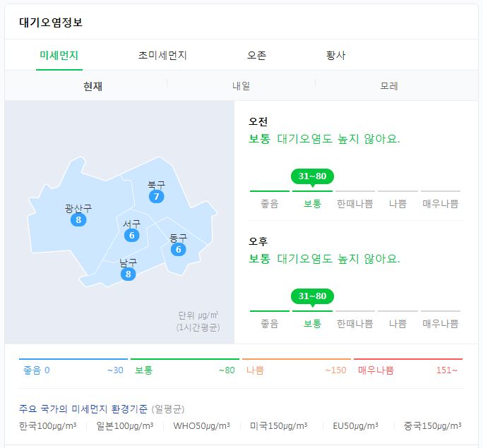Select the 오존 tab
Image resolution: width=483 pixels, height=448 pixels.
pyautogui.click(x=256, y=56)
